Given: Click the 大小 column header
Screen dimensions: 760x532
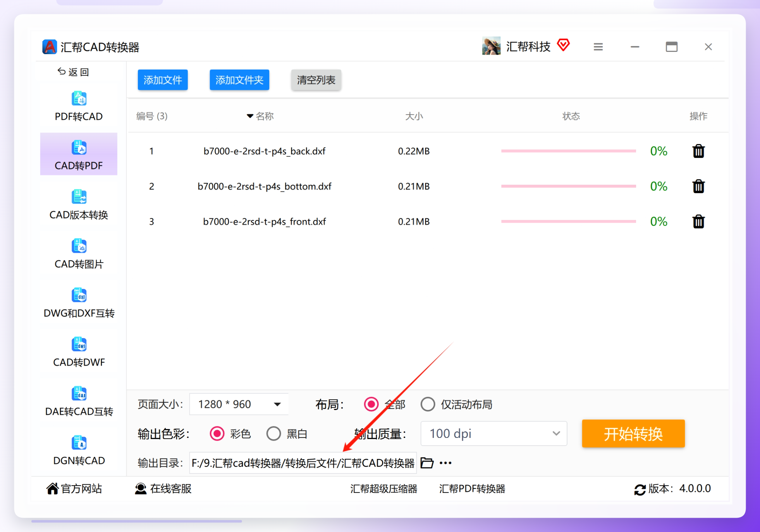Looking at the screenshot, I should 414,116.
